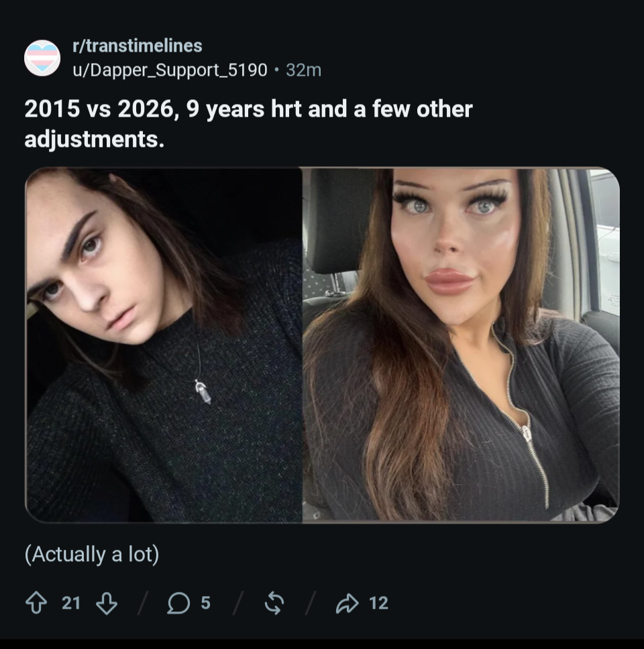Image resolution: width=644 pixels, height=649 pixels.
Task: Open the transtimelines community heart avatar
Action: 42,58
